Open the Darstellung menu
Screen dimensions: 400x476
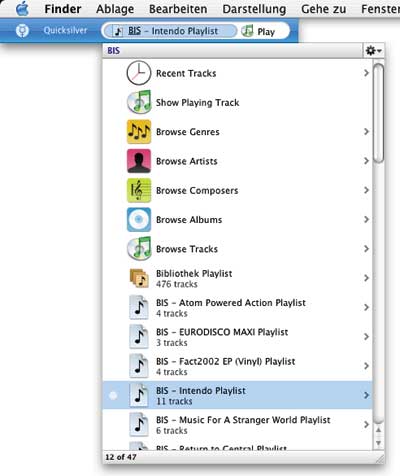coord(254,9)
